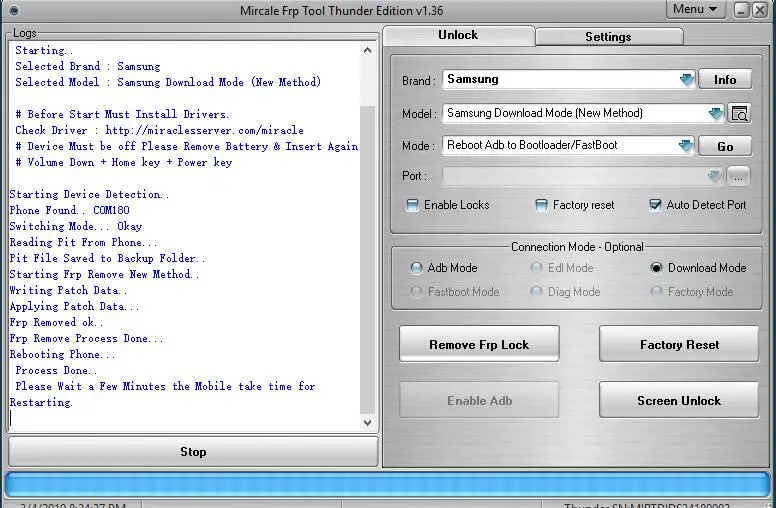The height and width of the screenshot is (508, 776).
Task: Click the blue progress bar
Action: (x=388, y=484)
